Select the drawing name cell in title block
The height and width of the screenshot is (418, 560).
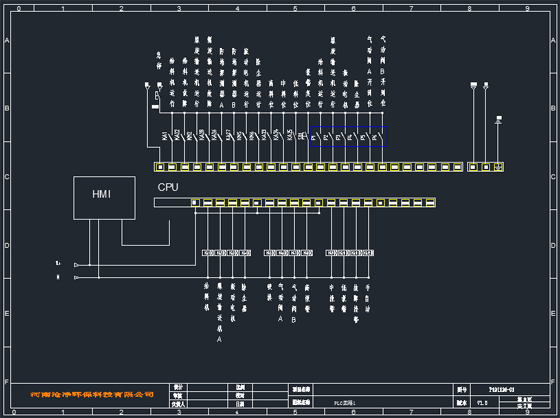[382, 403]
